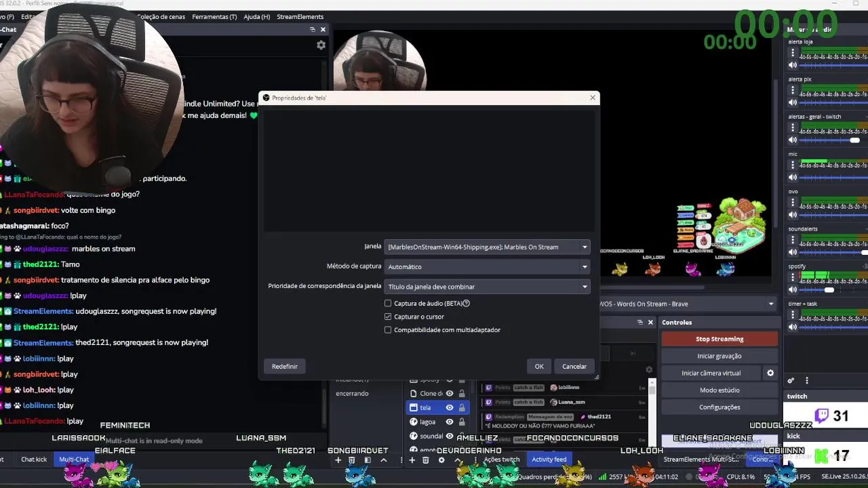Toggle lock on 'lagoa' source
The width and height of the screenshot is (868, 488).
coord(462,422)
